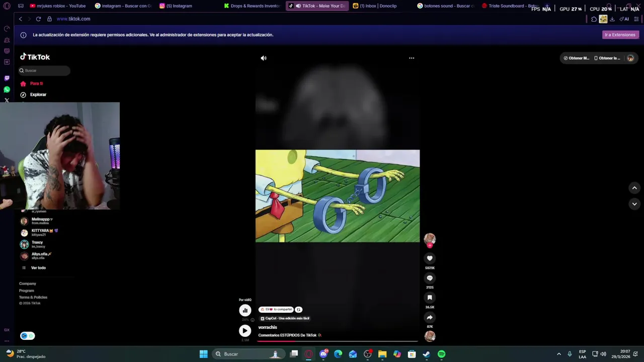Image resolution: width=644 pixels, height=362 pixels.
Task: Open the Eli lo compartió badge
Action: (x=276, y=310)
